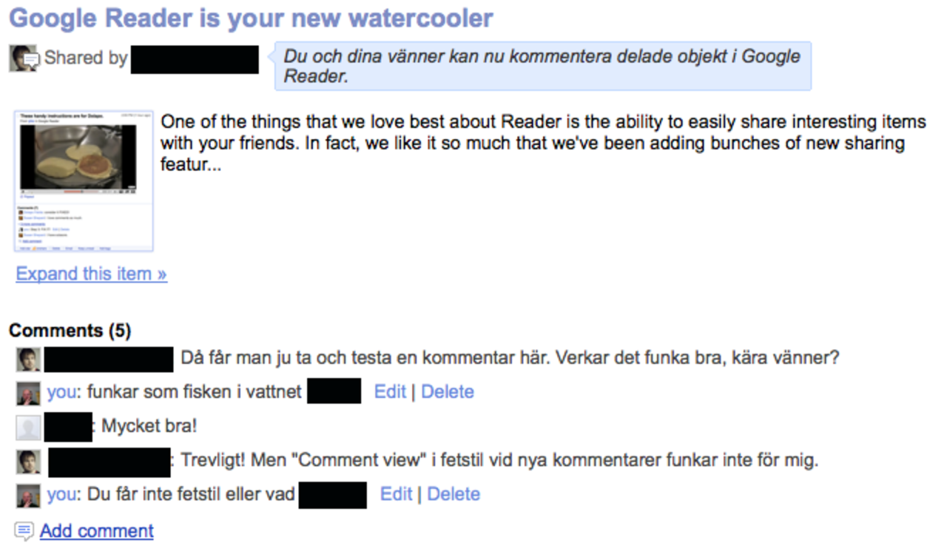Click your avatar on the final comment
947x560 pixels.
tap(27, 494)
